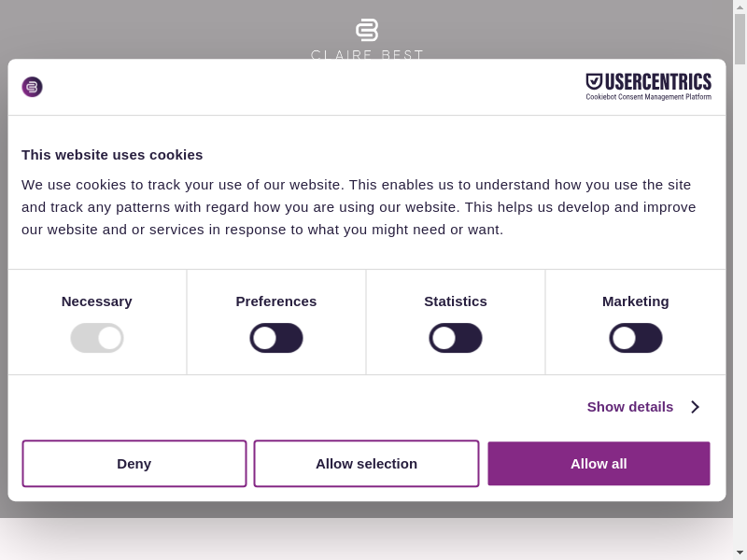The height and width of the screenshot is (560, 747).
Task: Enable the Preferences cookies switch
Action: click(x=276, y=338)
